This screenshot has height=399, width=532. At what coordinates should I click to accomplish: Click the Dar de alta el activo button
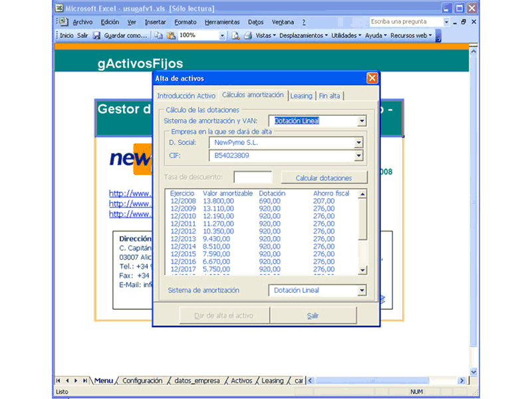pos(224,315)
